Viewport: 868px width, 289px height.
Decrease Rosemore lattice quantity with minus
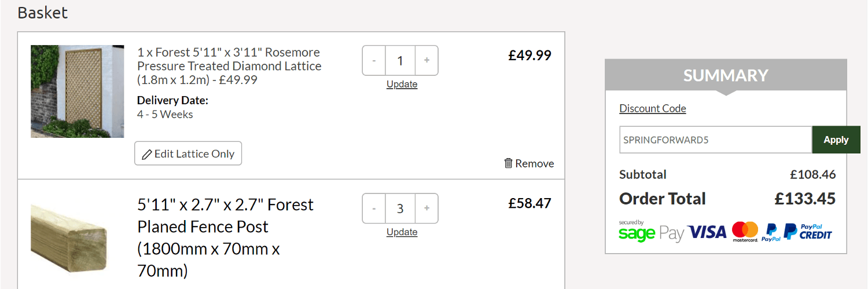pos(374,60)
